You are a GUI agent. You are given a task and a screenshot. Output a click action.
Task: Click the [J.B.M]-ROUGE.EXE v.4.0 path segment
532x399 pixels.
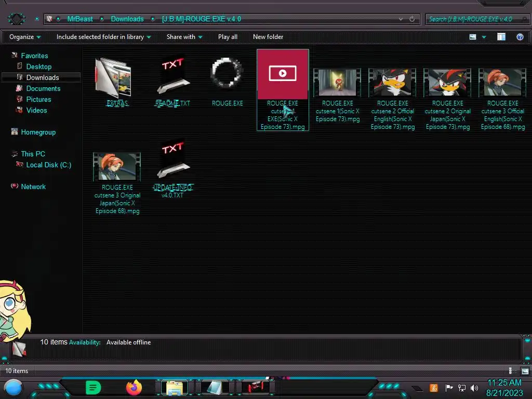(201, 19)
